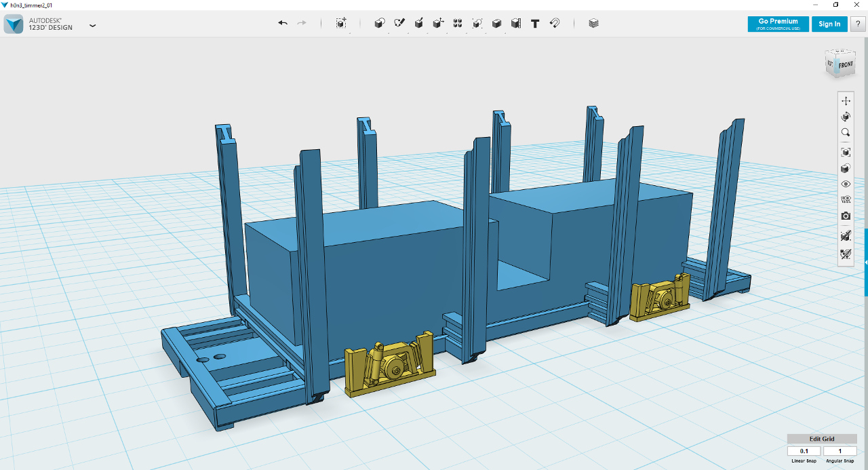Toggle snapping while sketching icon
Screen dimensions: 868x470
coord(846,235)
